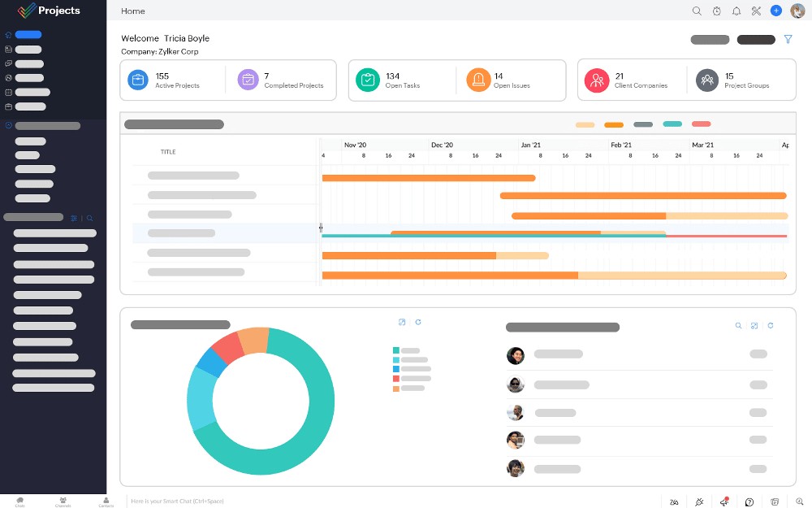Click 'Company: Zylker Corp' text
The width and height of the screenshot is (812, 508).
(x=159, y=51)
